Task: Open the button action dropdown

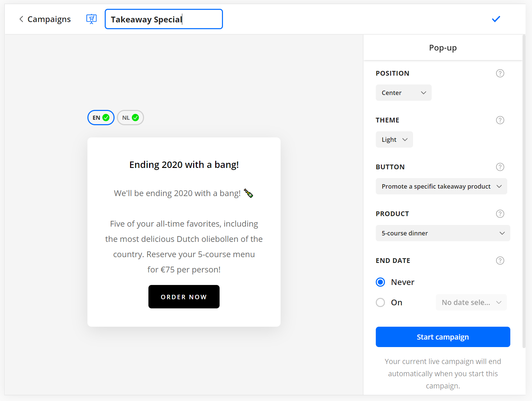Action: (441, 186)
